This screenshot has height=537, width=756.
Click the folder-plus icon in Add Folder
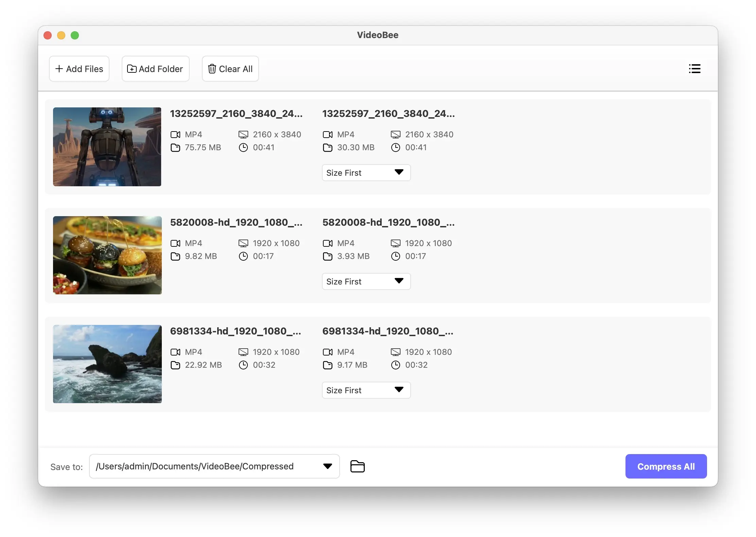pos(132,69)
